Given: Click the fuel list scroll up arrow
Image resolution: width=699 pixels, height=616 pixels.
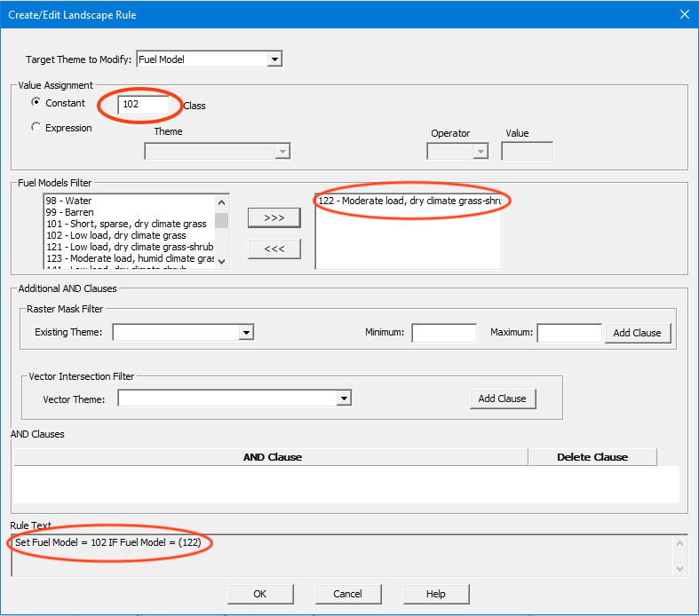Looking at the screenshot, I should (221, 202).
